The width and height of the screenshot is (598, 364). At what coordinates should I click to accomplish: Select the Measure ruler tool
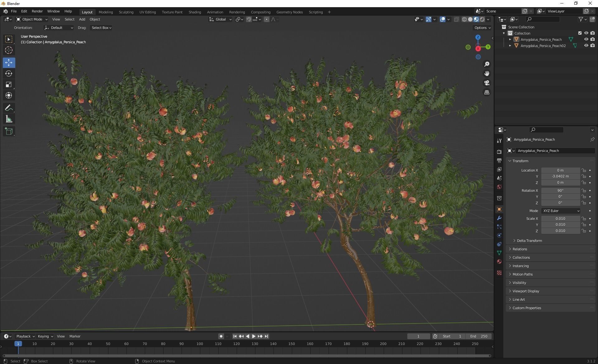(x=9, y=119)
